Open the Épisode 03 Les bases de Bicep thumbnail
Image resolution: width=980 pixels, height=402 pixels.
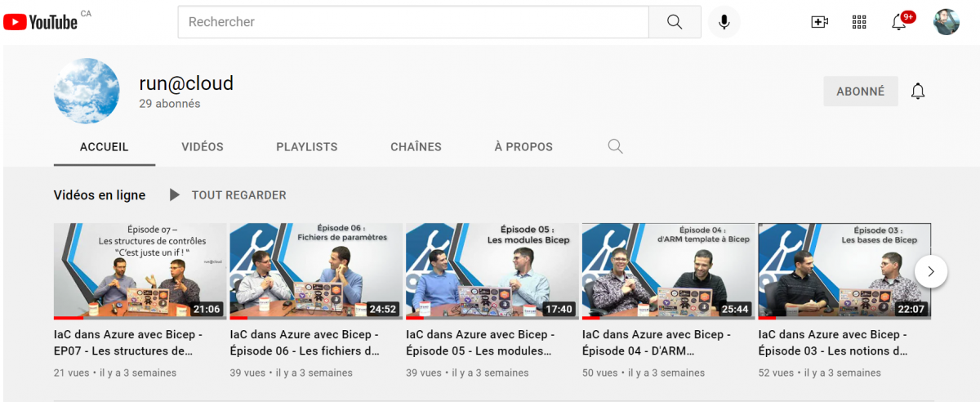click(x=844, y=271)
